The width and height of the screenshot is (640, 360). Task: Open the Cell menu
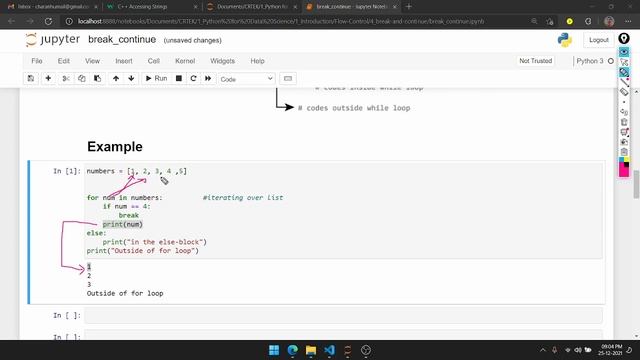pos(153,61)
